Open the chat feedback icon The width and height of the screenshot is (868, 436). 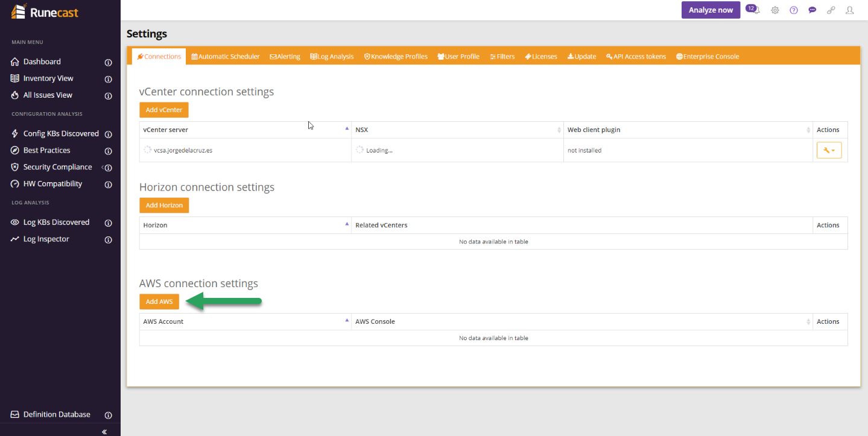tap(813, 10)
